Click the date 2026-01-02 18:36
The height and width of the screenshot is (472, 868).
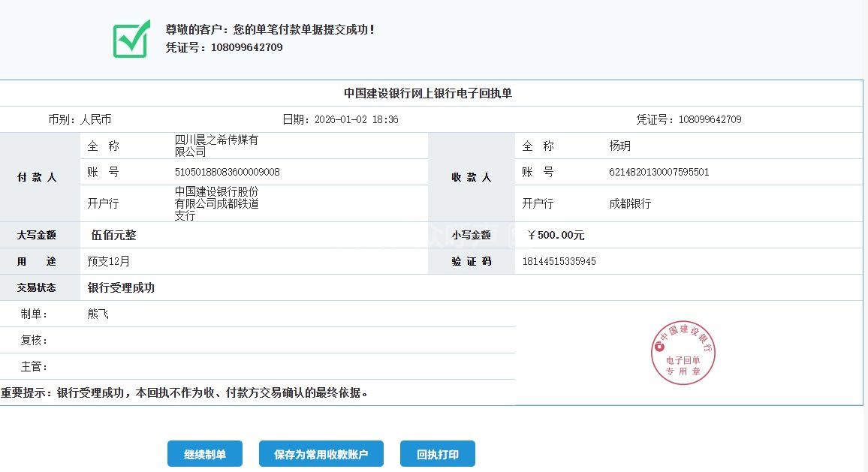coord(356,119)
